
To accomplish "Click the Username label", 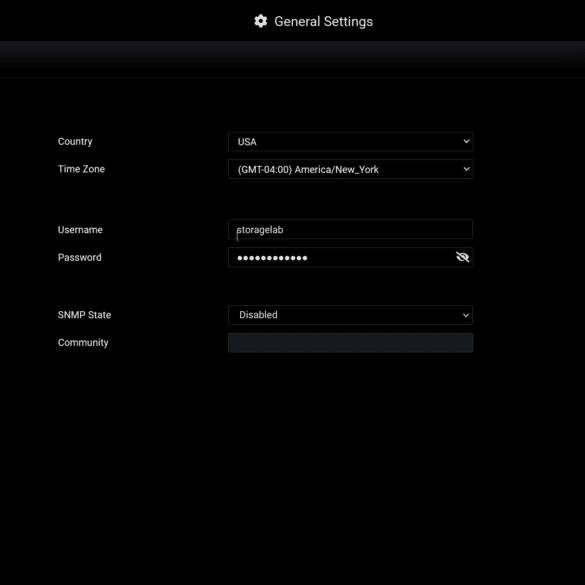I will coord(80,230).
